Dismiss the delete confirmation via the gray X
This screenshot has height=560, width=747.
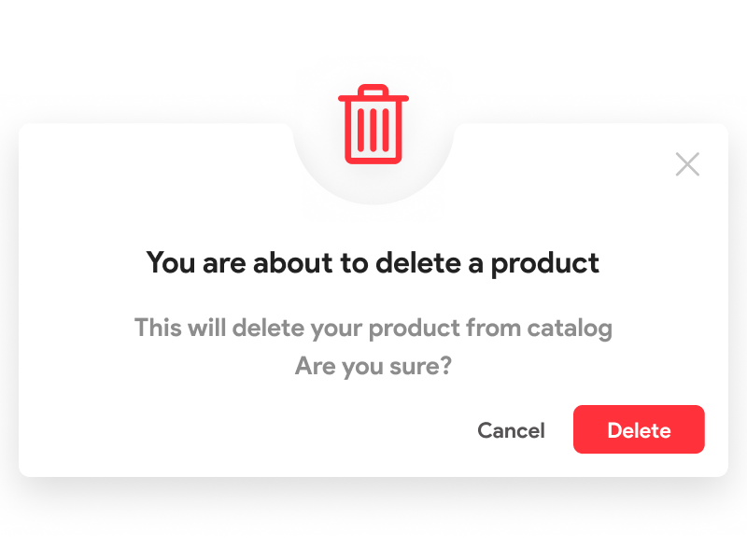point(687,165)
